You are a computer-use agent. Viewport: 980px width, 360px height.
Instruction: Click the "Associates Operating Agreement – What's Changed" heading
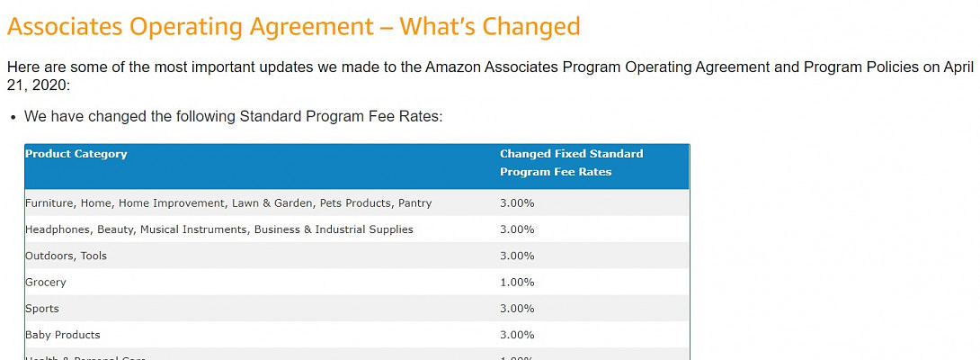[293, 26]
